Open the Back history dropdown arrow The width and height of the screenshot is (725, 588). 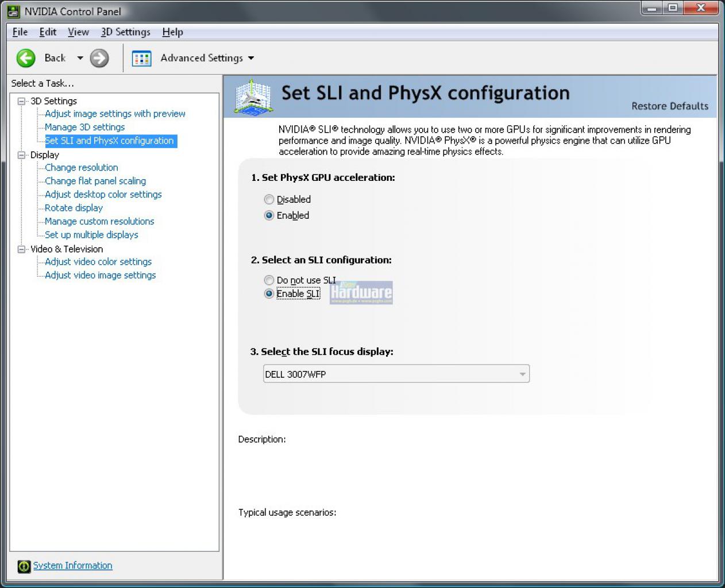(x=80, y=58)
